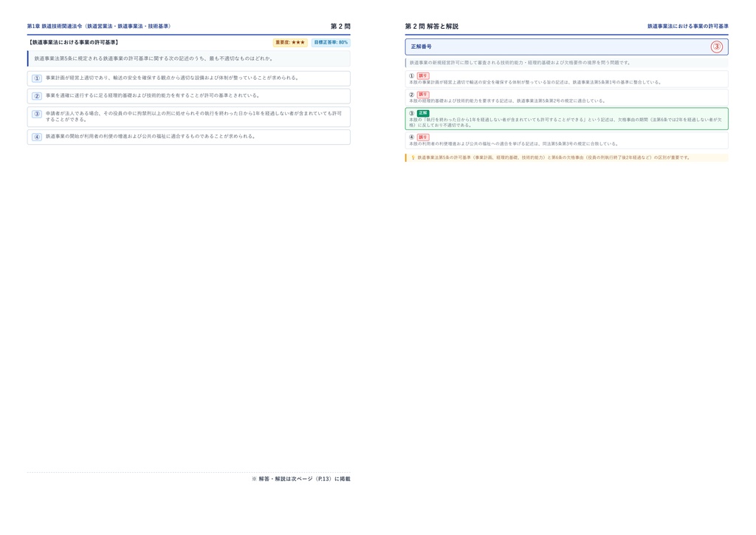Click the green 正解 badge in explanation ③

pyautogui.click(x=423, y=113)
